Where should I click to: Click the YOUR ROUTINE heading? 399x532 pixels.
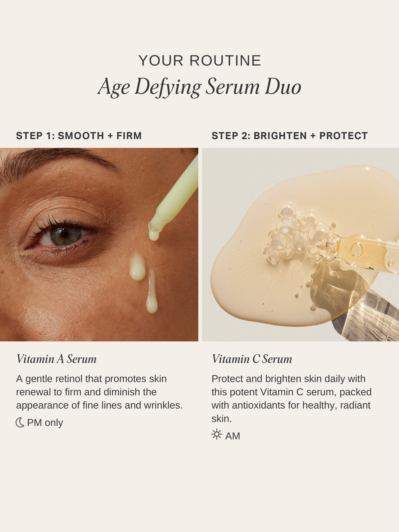(x=200, y=61)
